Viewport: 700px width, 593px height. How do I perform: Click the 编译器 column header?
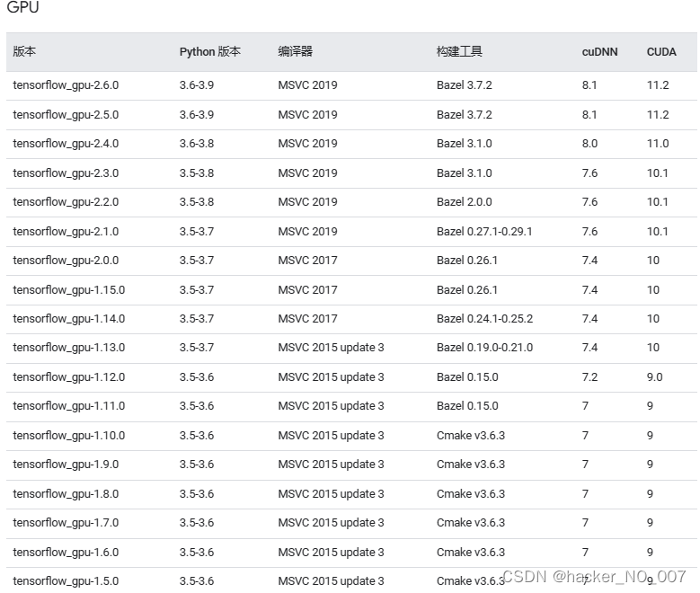tap(295, 51)
